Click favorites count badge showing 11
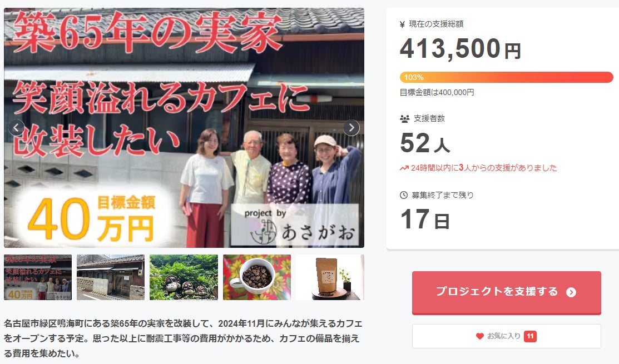The width and height of the screenshot is (619, 364). 530,336
